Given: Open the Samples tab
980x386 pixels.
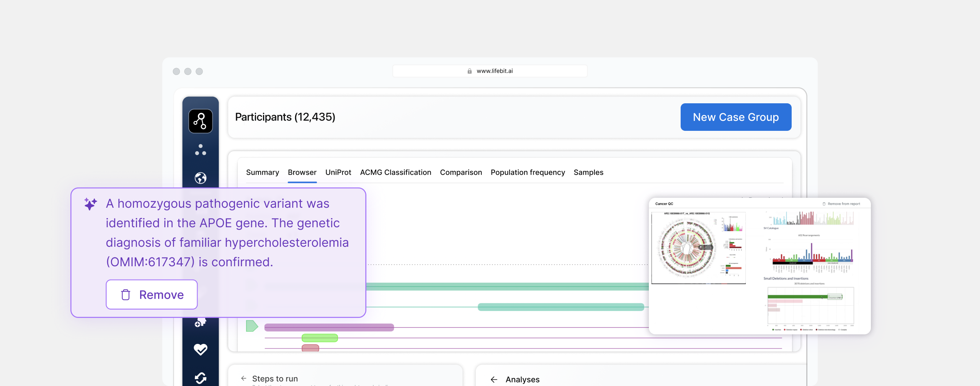Looking at the screenshot, I should click(588, 173).
